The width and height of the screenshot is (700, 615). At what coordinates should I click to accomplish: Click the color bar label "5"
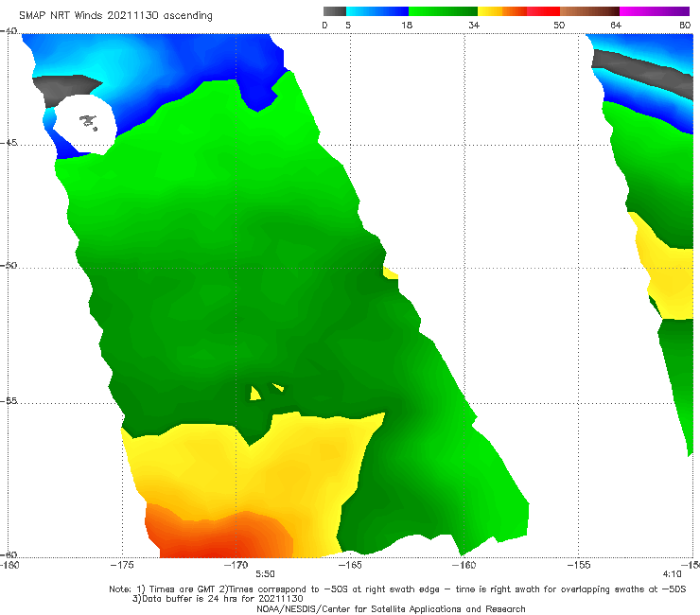(x=348, y=25)
